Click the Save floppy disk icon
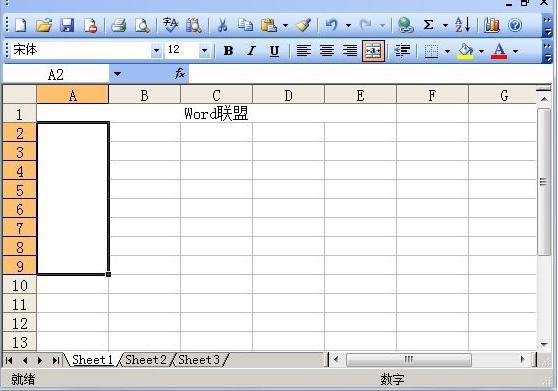558x391 pixels. pyautogui.click(x=67, y=26)
